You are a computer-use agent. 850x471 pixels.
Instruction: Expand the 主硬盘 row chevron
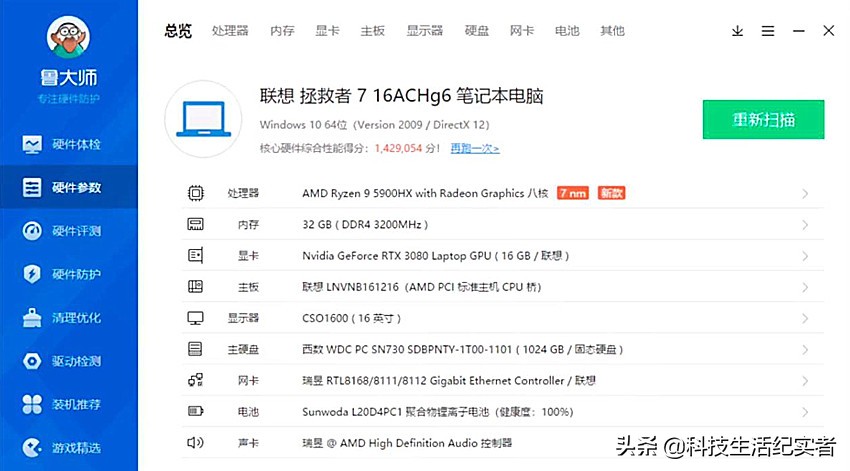pos(805,350)
